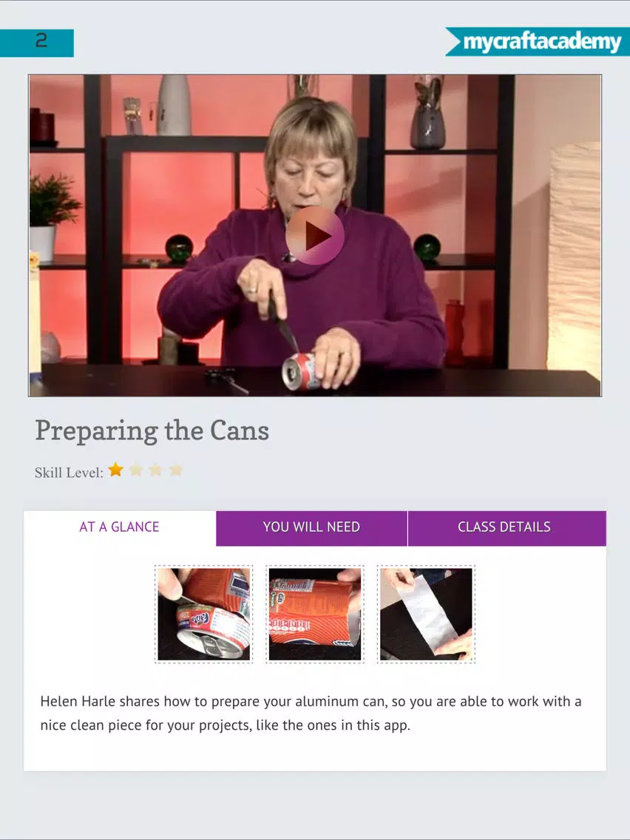Click the fourth faded skill level star
Viewport: 630px width, 840px height.
(176, 470)
